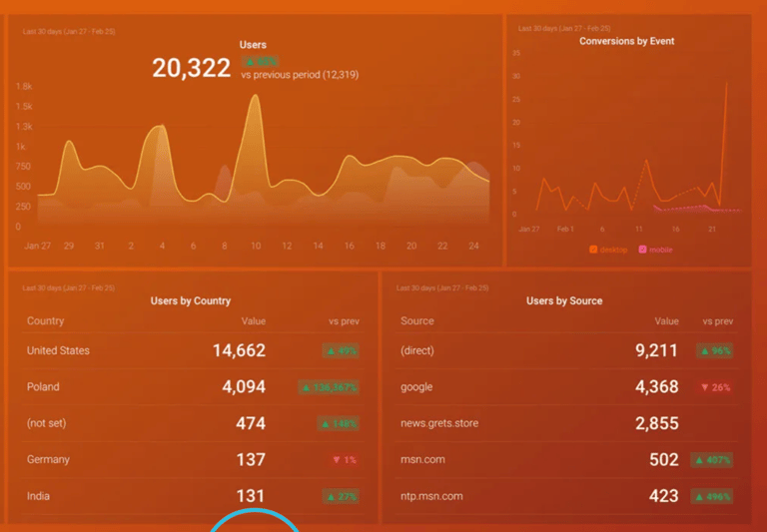Click the 502 value
Viewport: 767px width, 532px height.
(664, 459)
